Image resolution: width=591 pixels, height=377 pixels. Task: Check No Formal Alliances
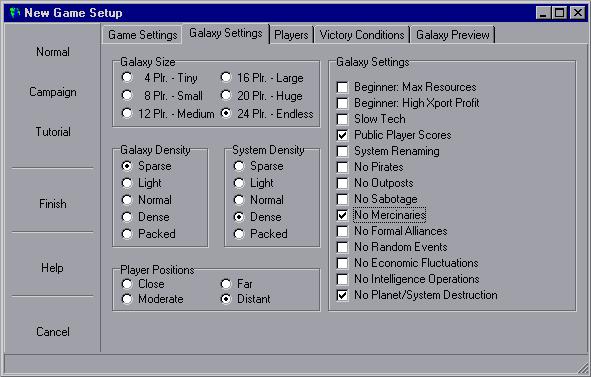[x=392, y=231]
